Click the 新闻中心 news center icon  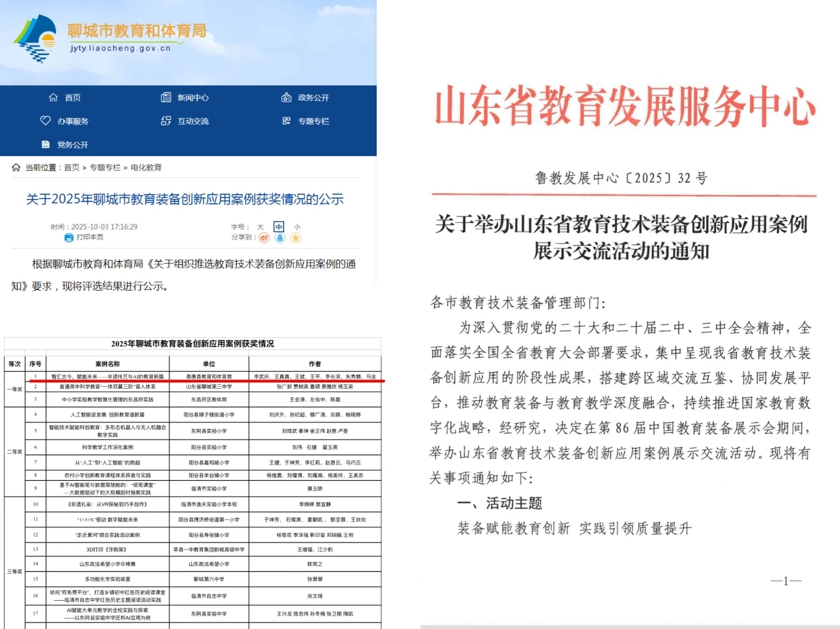tap(165, 97)
